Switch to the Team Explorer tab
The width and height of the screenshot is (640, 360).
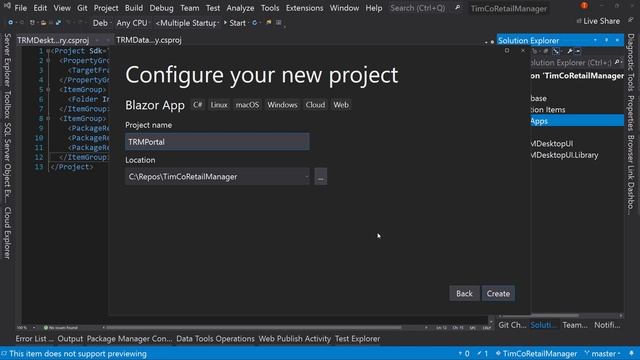pos(575,325)
